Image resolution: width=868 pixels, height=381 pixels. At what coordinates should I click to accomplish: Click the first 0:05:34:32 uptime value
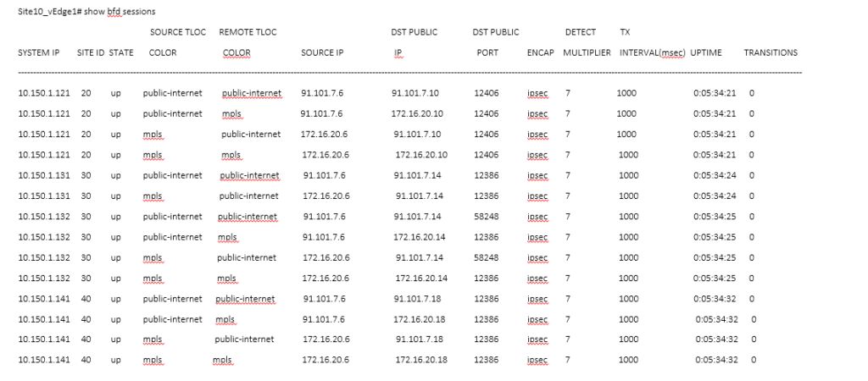715,299
